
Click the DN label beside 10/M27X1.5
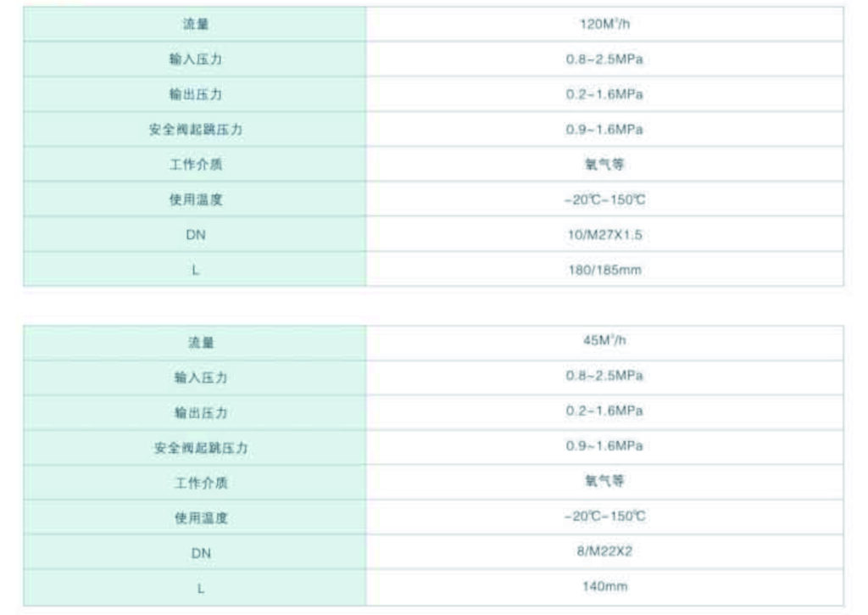point(196,236)
